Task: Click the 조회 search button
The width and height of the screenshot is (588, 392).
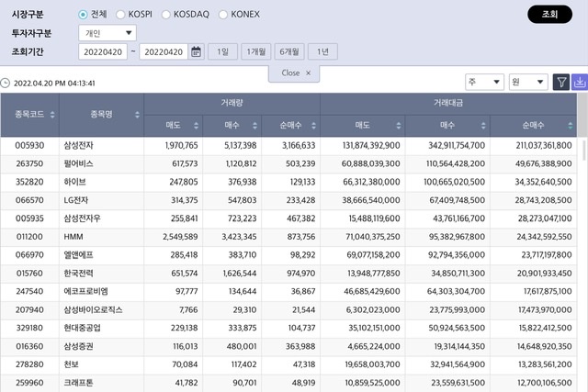Action: pyautogui.click(x=549, y=15)
